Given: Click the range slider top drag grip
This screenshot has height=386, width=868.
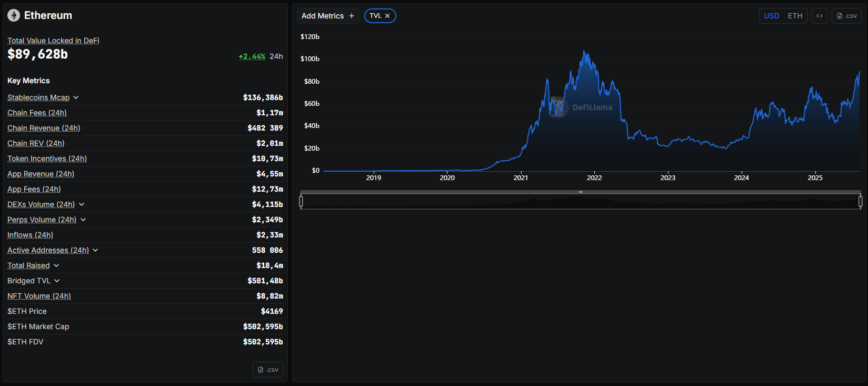Looking at the screenshot, I should 581,192.
